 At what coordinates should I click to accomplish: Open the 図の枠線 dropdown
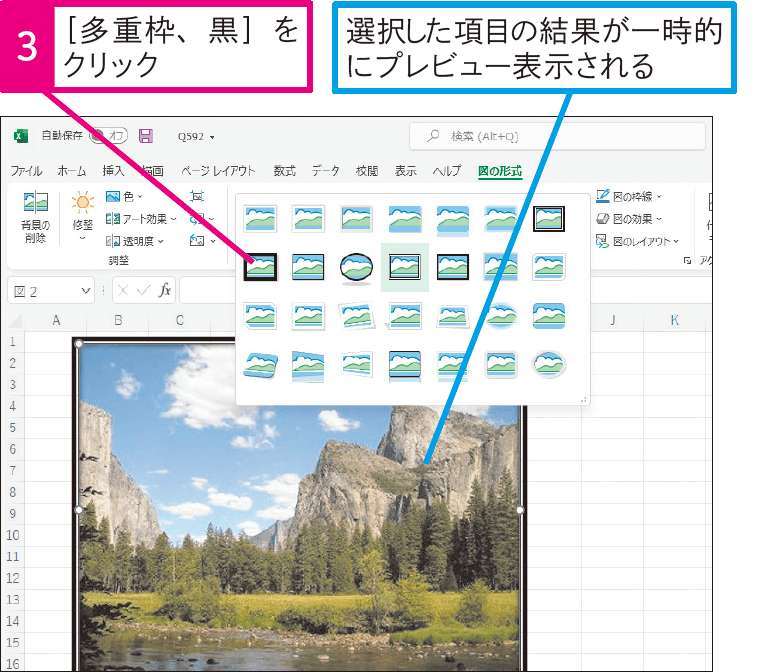pyautogui.click(x=629, y=196)
